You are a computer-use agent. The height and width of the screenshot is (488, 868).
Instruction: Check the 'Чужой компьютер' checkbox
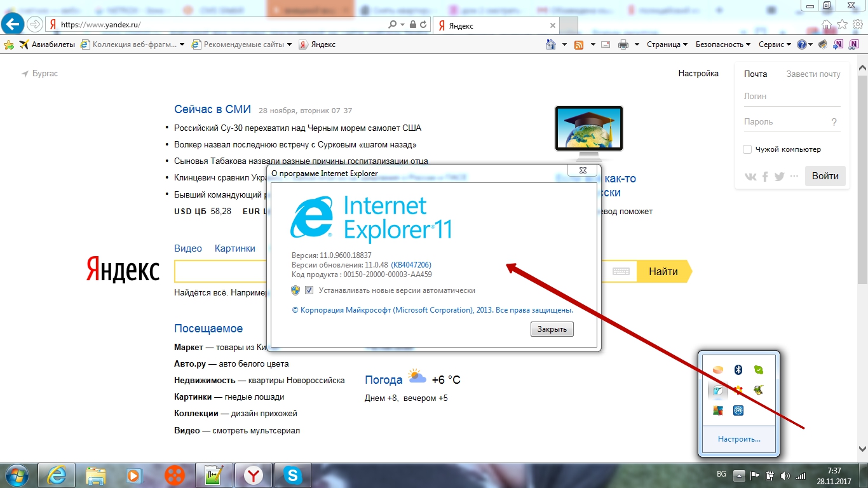747,149
